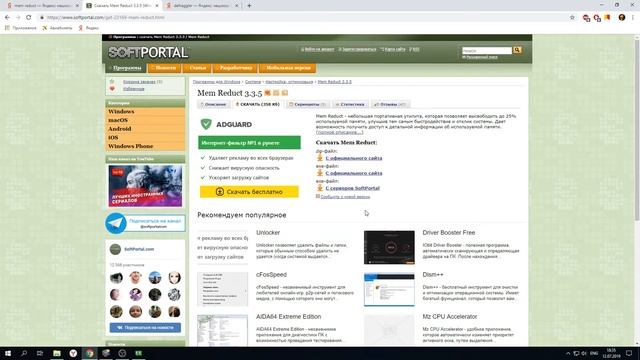Open the Скачать (358 КБ) tab
The width and height of the screenshot is (640, 360).
[258, 104]
